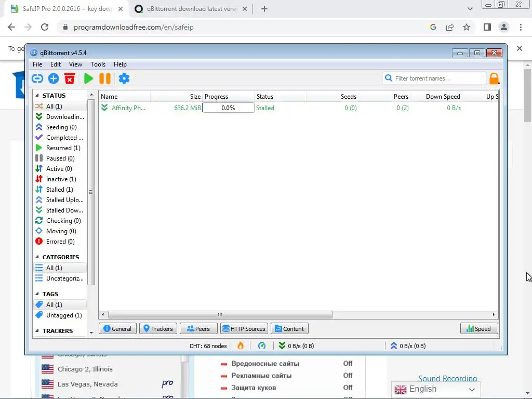The image size is (532, 399).
Task: Select Paused (0) status filter
Action: coord(60,158)
